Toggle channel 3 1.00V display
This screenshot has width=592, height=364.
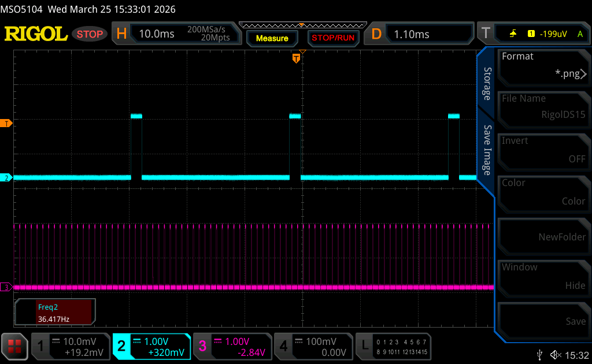click(x=232, y=346)
